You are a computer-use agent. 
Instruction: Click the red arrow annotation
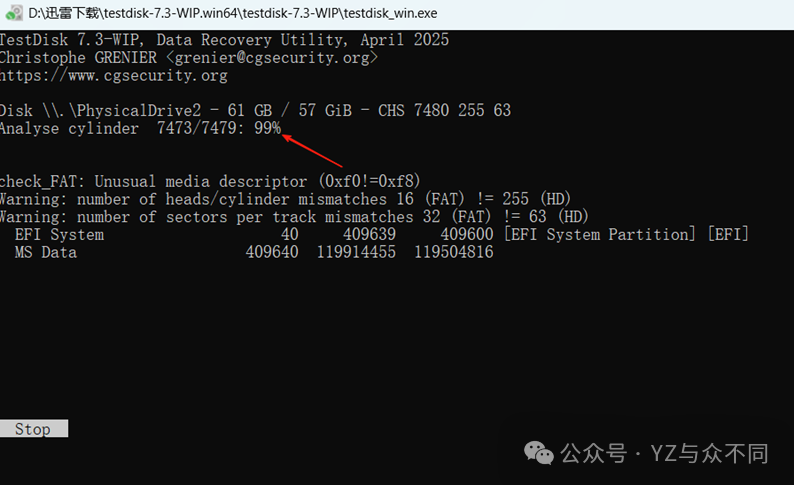tap(314, 150)
